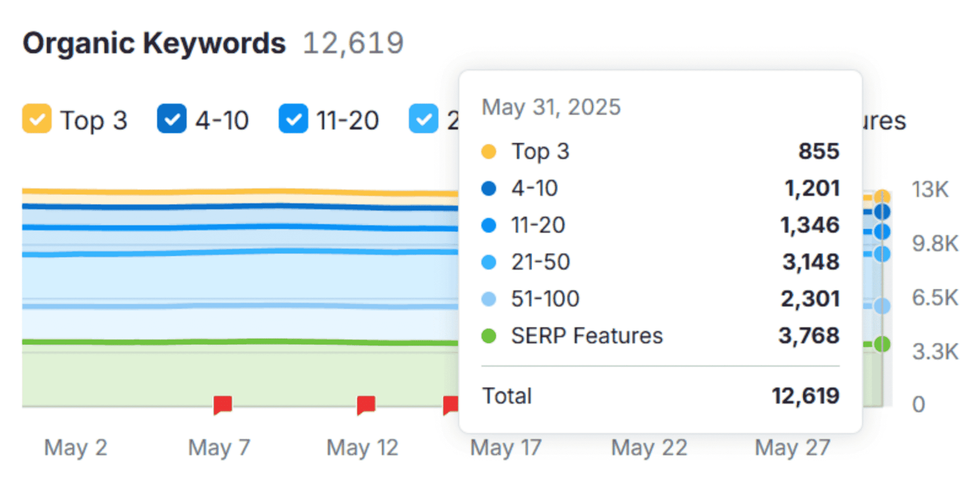
Task: Open the red flag note above May 12
Action: (366, 404)
